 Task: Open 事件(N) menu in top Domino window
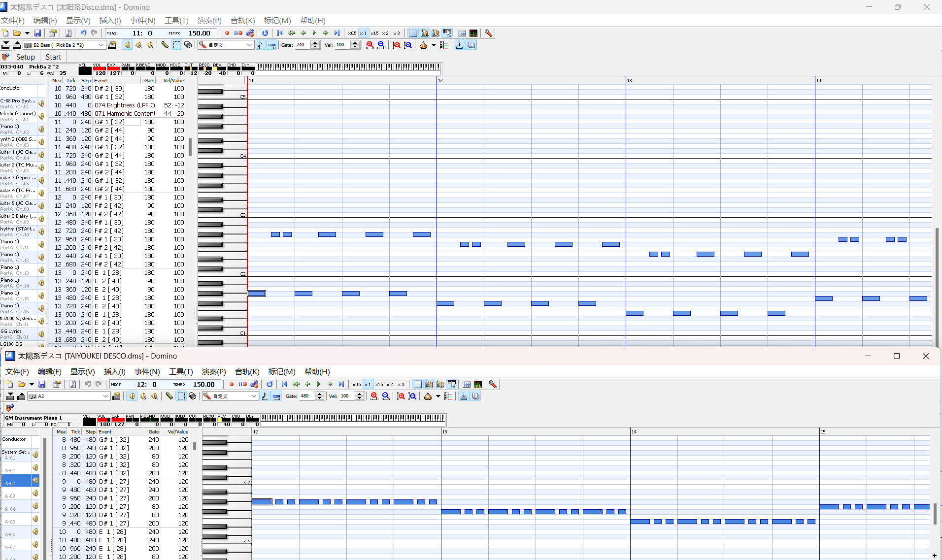(x=142, y=20)
